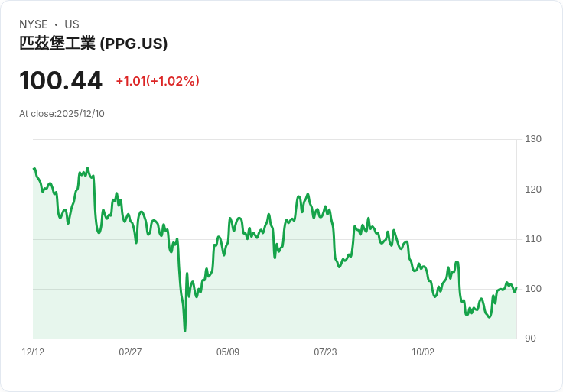Select the 07/23 date on x-axis
The width and height of the screenshot is (563, 392).
tap(325, 352)
